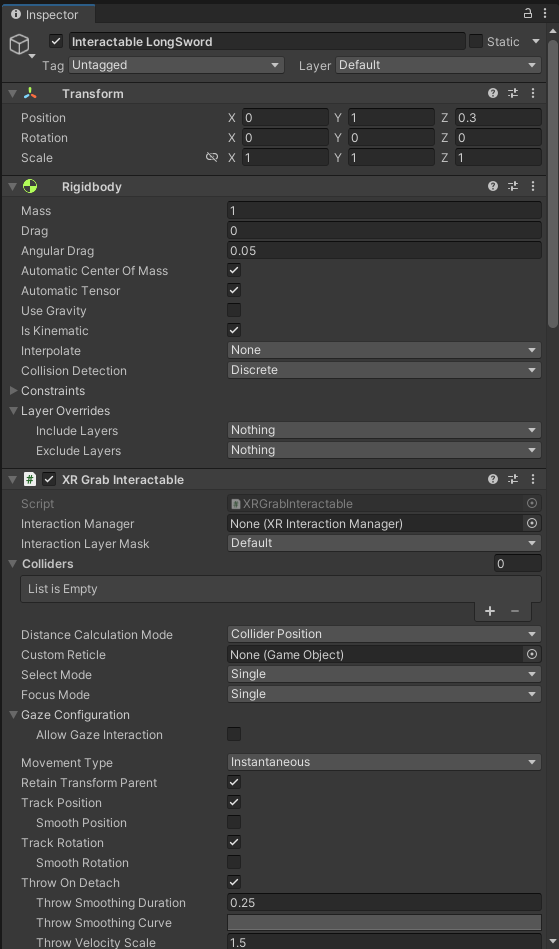Click Interaction Manager object picker circle

(532, 523)
